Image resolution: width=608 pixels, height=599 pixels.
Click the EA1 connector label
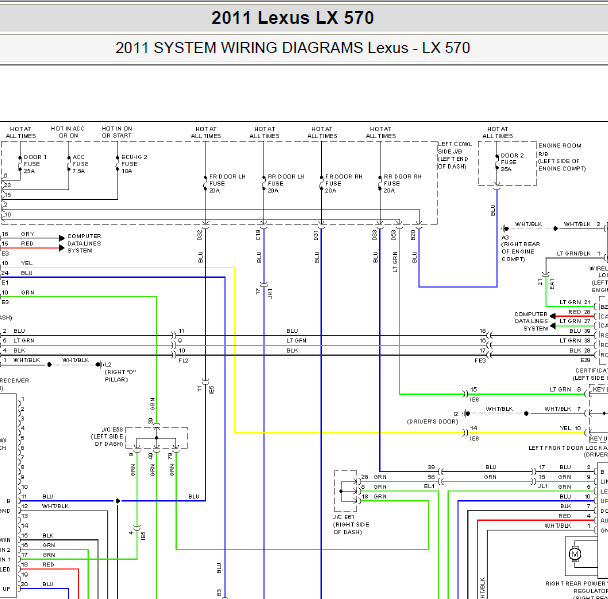click(552, 283)
